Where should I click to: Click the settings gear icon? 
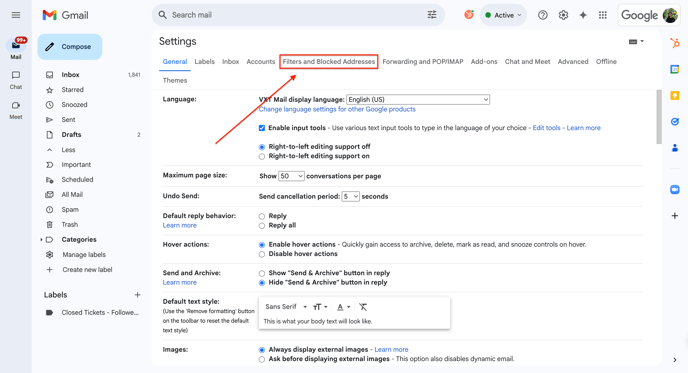coord(563,15)
